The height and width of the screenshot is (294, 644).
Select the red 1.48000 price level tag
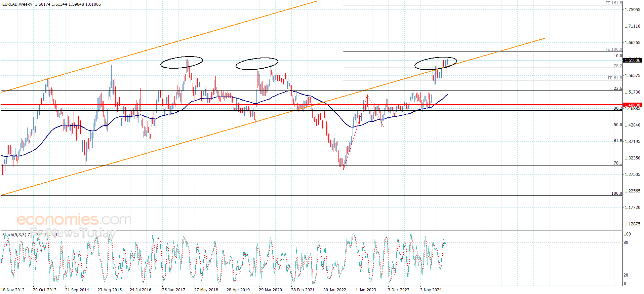(632, 105)
